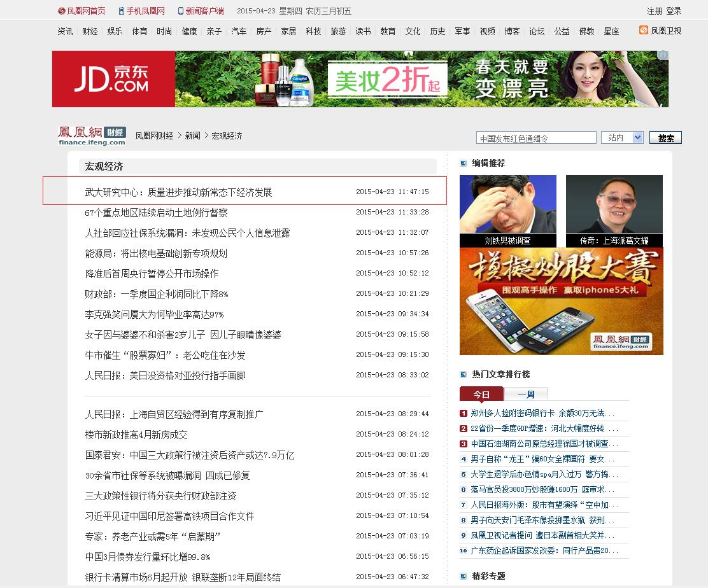Click the 凤凰网财经 finance.ifeng.com logo
The image size is (708, 588).
[92, 136]
